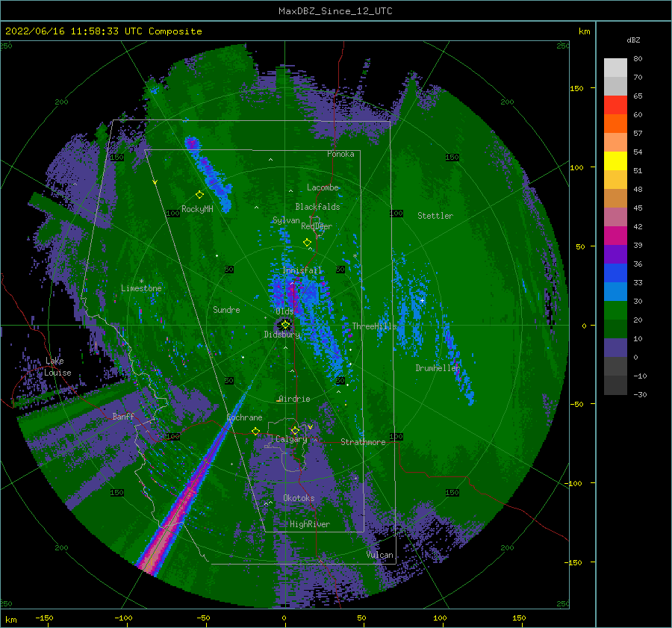Image resolution: width=672 pixels, height=628 pixels.
Task: Click the asterisk marker above Limestone
Action: click(141, 282)
